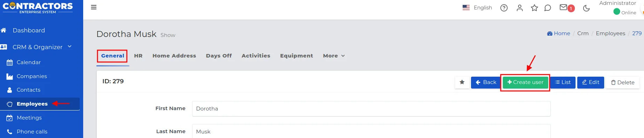Switch to the Days Off tab

point(219,56)
